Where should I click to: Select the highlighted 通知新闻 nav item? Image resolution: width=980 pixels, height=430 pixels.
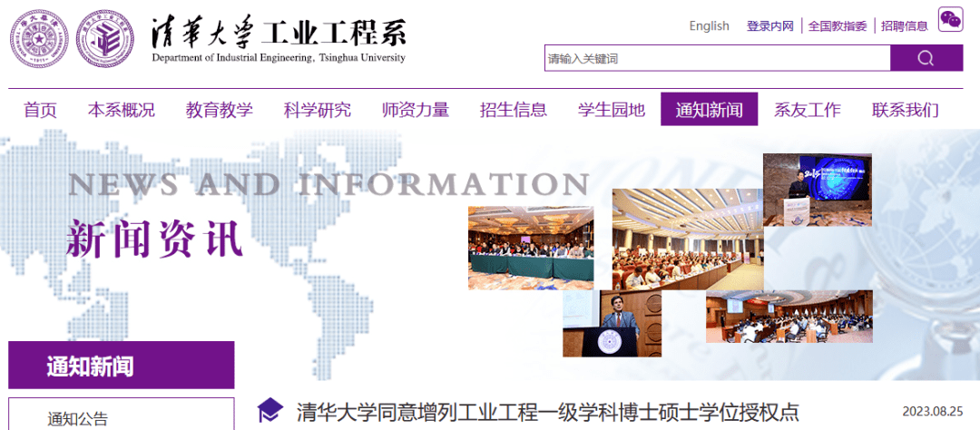click(x=710, y=110)
